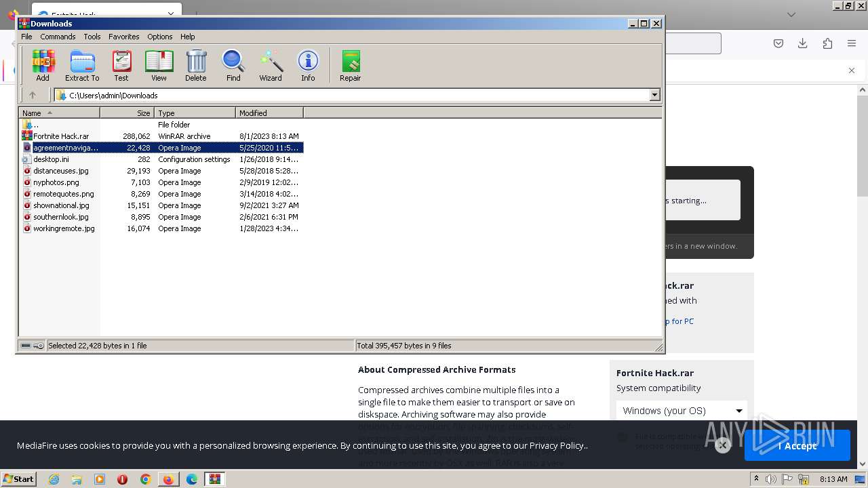Image resolution: width=868 pixels, height=488 pixels.
Task: Select workingremote.jpg file
Action: (161, 228)
